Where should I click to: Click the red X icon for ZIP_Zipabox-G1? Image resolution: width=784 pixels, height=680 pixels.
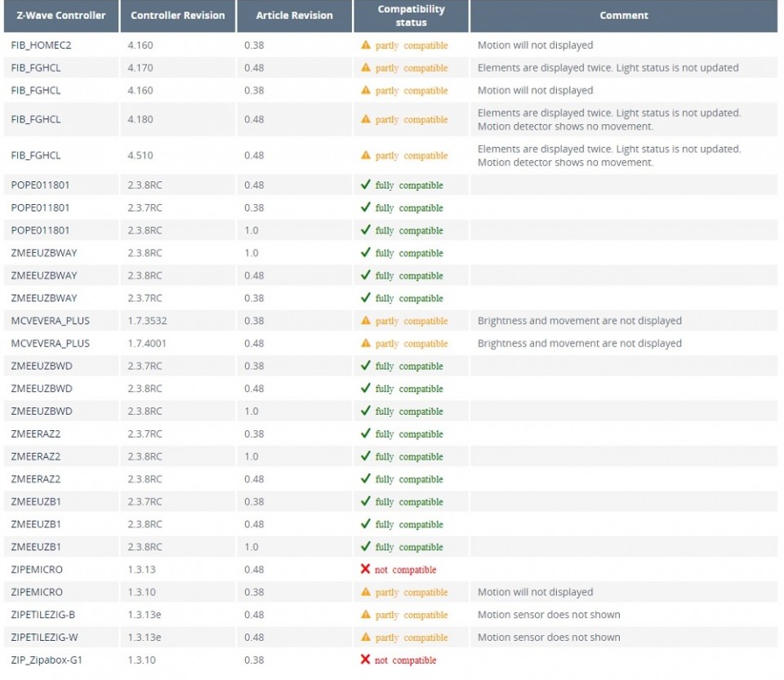(x=366, y=660)
